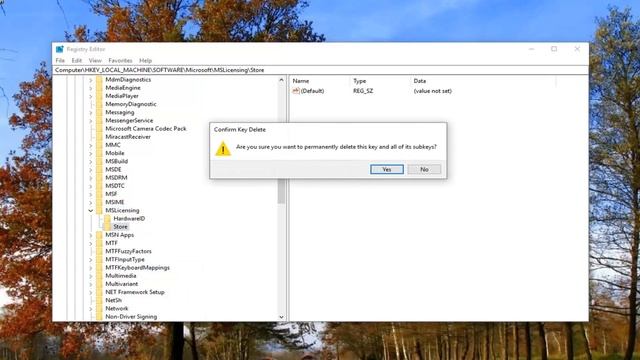Image resolution: width=640 pixels, height=360 pixels.
Task: Click the MdmDiagnostics folder icon
Action: point(99,80)
